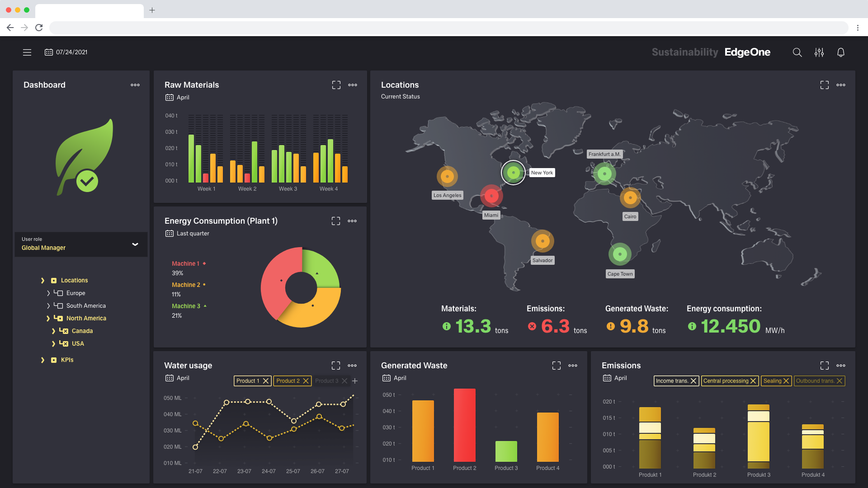This screenshot has width=868, height=488.
Task: Select Canada in the locations tree
Action: tap(82, 331)
